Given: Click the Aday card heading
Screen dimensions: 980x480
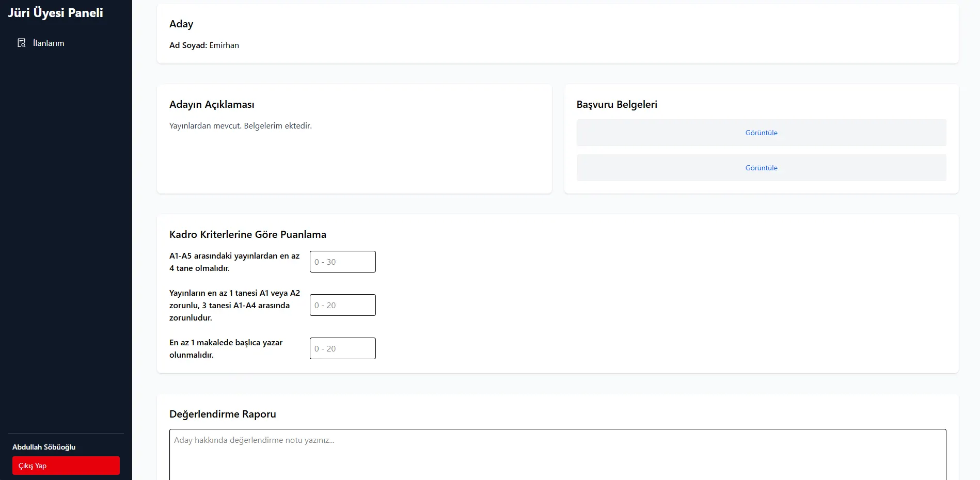Looking at the screenshot, I should point(181,24).
